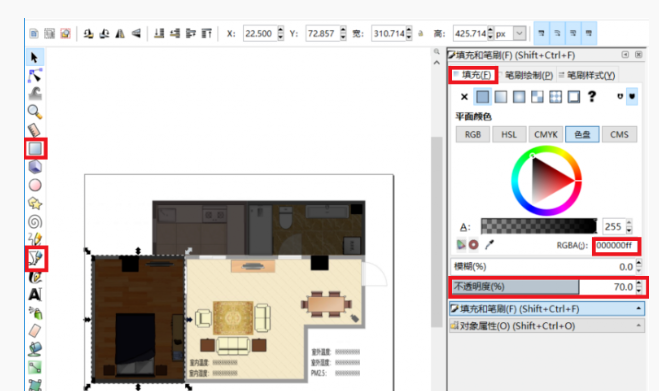Select the Ellipse circle tool
Viewport: 659px width, 391px height.
click(34, 185)
